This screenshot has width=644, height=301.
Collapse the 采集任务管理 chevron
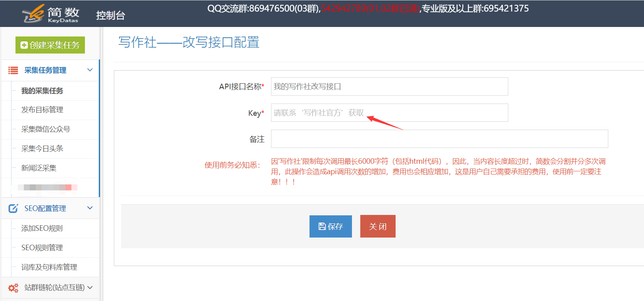point(90,70)
